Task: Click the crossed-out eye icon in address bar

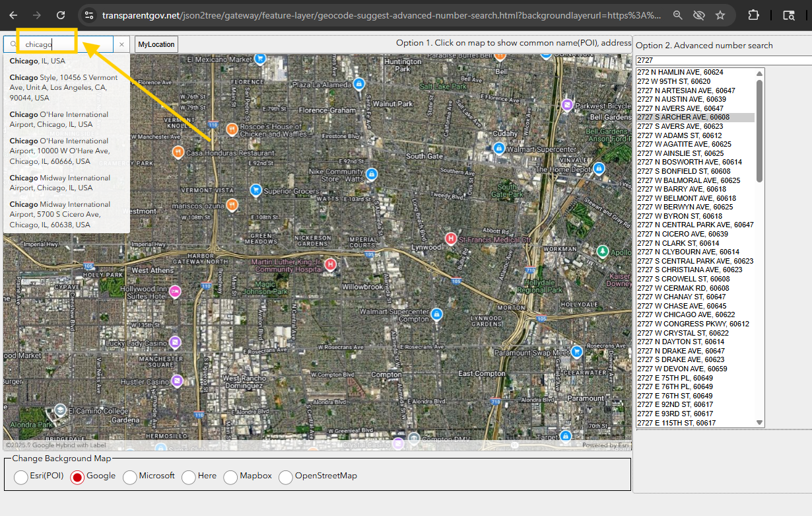Action: point(699,15)
